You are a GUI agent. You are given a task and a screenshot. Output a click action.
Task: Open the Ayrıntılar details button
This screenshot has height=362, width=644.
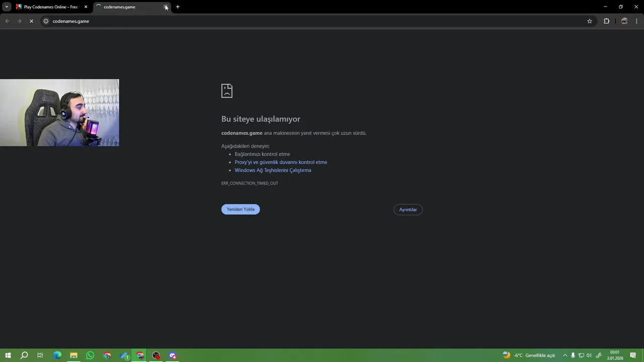408,210
